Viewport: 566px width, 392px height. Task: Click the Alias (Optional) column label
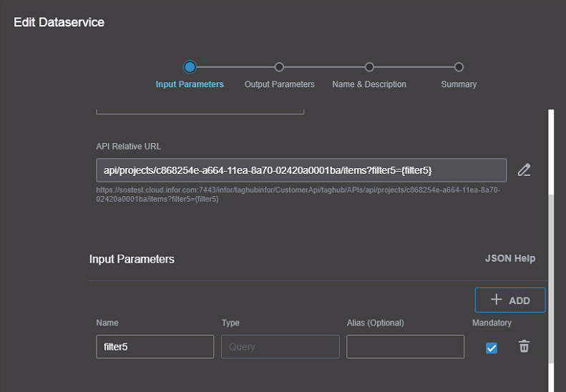coord(376,323)
